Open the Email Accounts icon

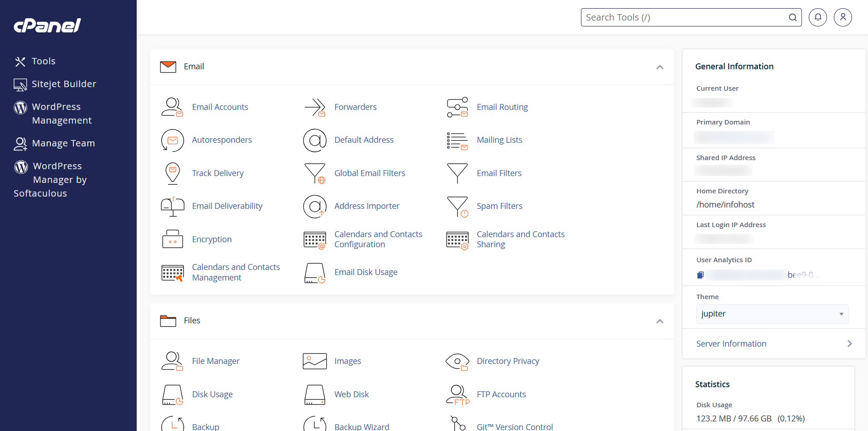click(x=172, y=107)
